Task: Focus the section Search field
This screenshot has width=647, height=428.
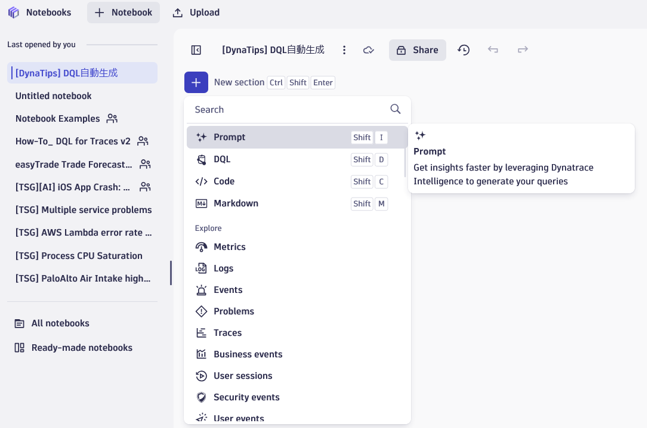Action: [x=289, y=109]
